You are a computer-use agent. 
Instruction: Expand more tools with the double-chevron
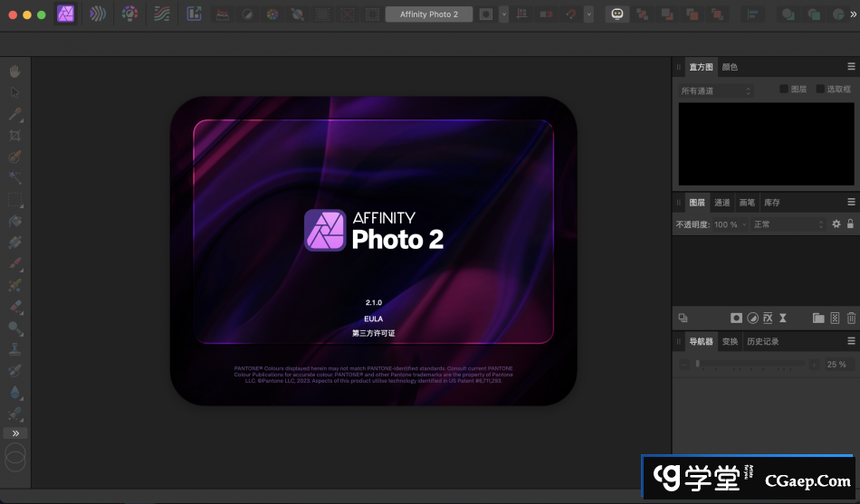click(14, 433)
